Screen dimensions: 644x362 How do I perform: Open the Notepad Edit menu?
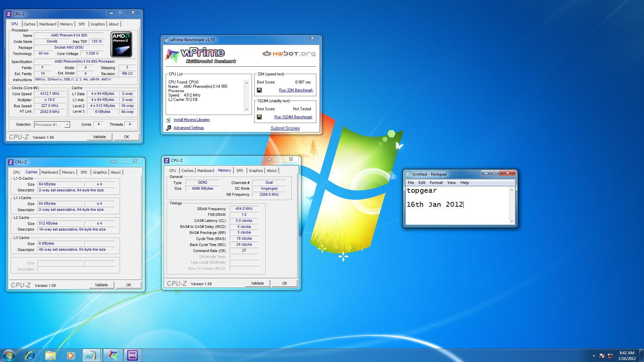422,183
